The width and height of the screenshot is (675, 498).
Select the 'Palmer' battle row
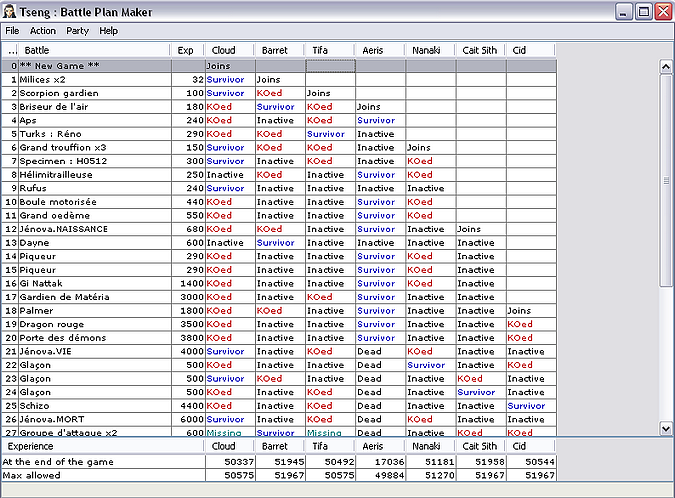tap(279, 310)
